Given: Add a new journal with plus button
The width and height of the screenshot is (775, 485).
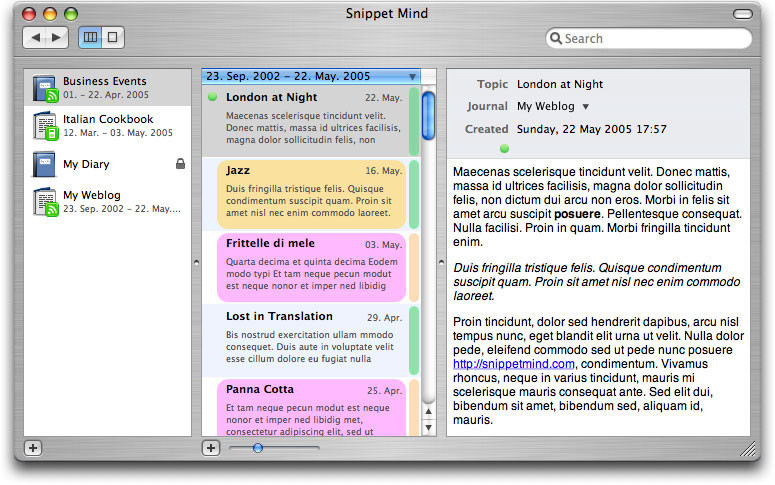Looking at the screenshot, I should (33, 448).
